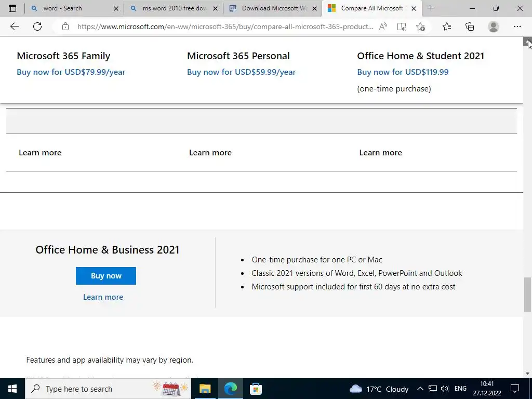The height and width of the screenshot is (399, 532).
Task: Click the scrollbar up arrow
Action: click(x=528, y=42)
